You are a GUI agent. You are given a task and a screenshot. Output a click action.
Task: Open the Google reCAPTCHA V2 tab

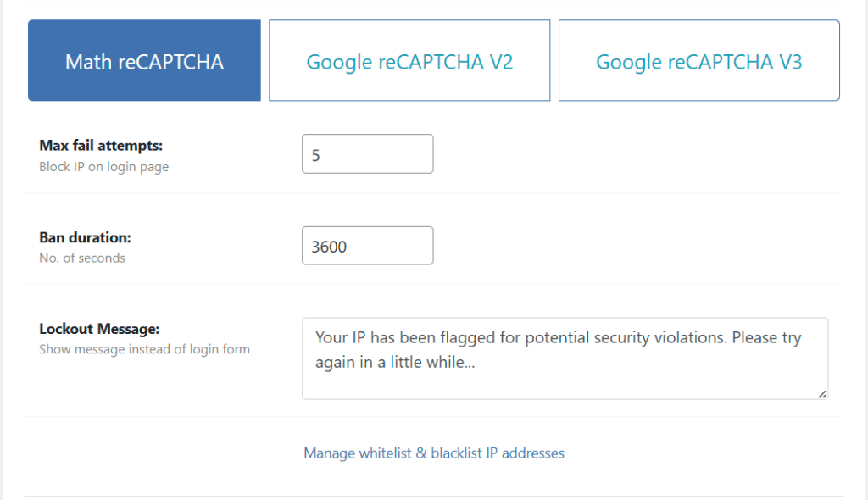[409, 61]
